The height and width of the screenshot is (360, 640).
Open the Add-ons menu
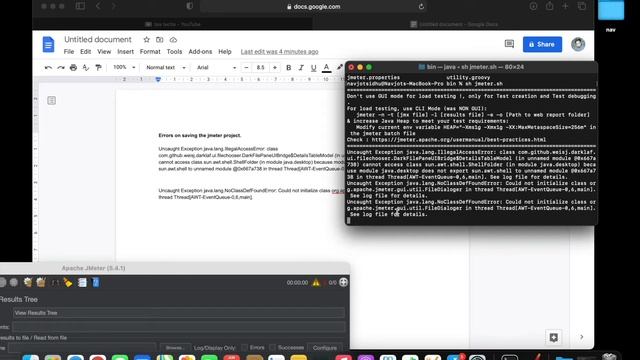(x=200, y=52)
